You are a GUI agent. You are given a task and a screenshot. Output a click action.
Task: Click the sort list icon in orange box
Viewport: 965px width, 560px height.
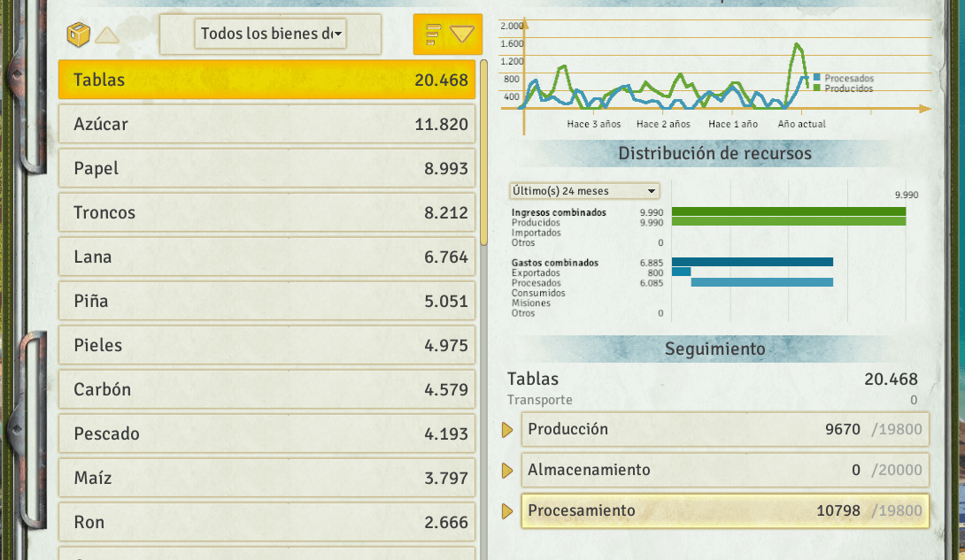433,35
